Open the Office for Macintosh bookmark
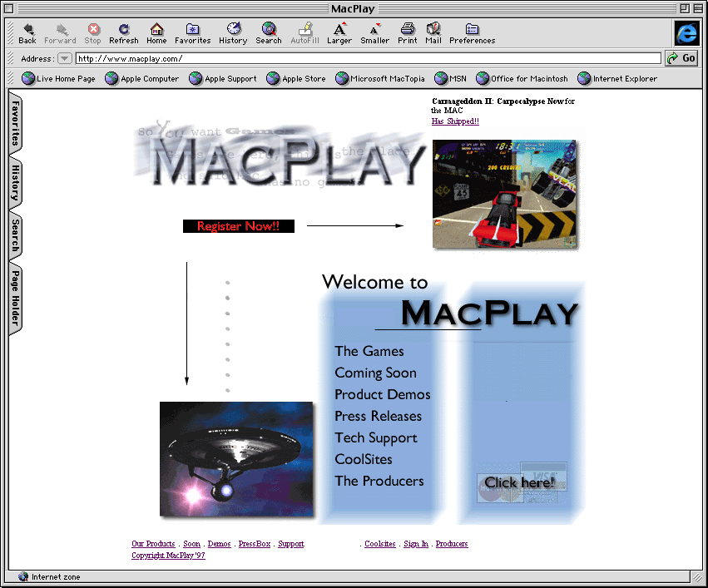Image resolution: width=708 pixels, height=588 pixels. click(522, 78)
